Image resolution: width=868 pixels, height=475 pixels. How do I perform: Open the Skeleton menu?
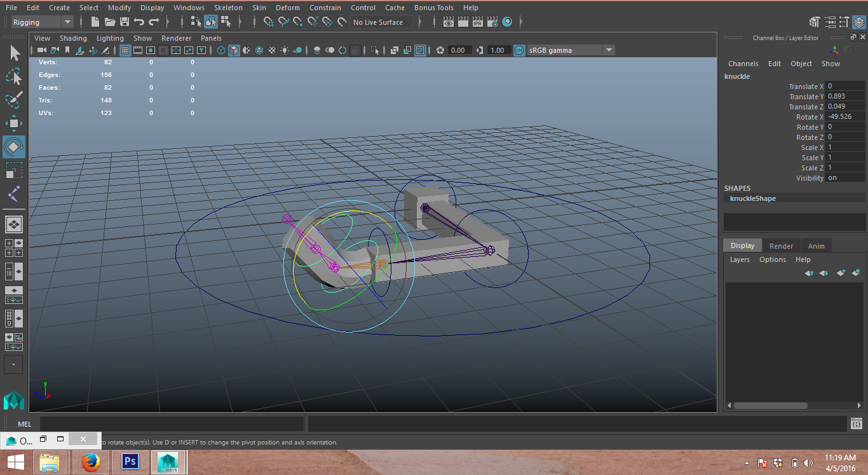[x=228, y=8]
